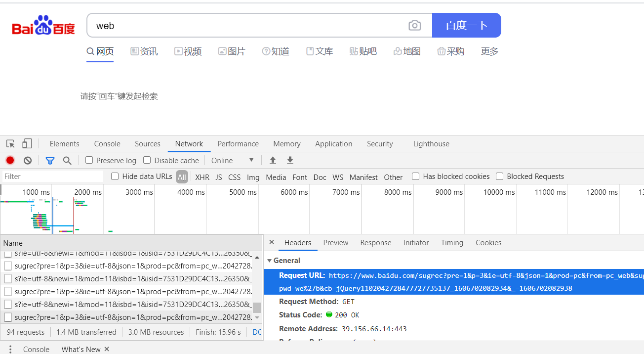
Task: Switch to the Security tab
Action: [380, 144]
